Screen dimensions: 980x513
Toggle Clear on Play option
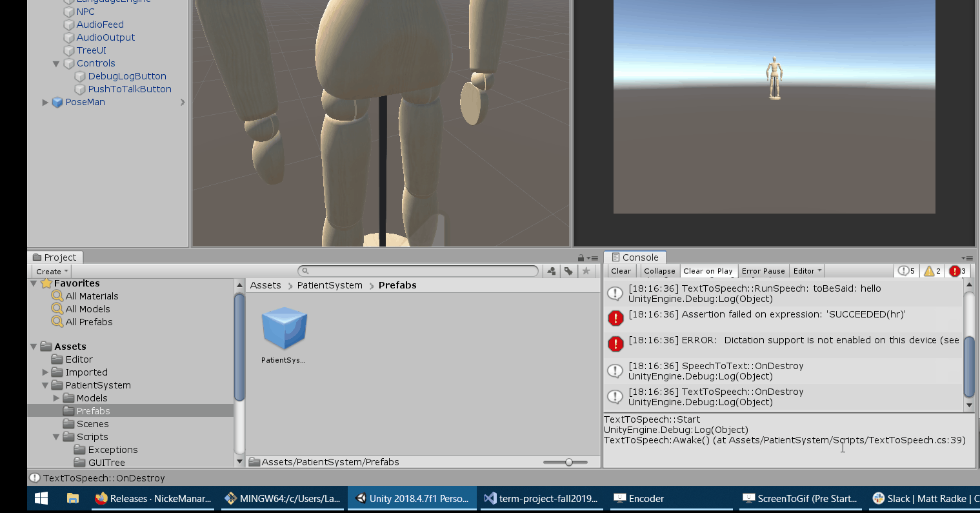pos(708,271)
